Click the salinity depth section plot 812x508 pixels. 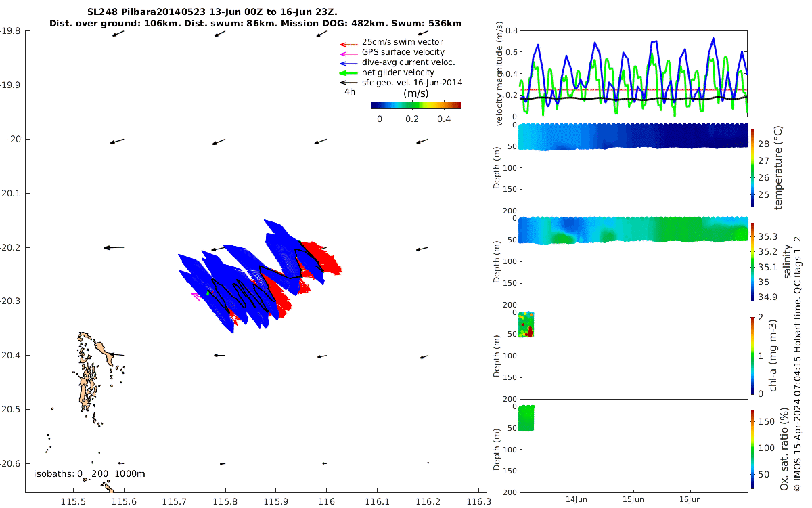click(633, 230)
